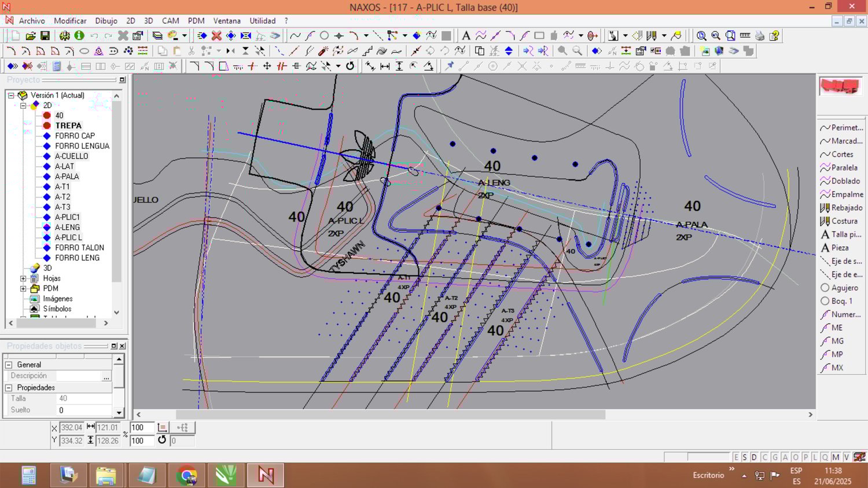Select FORRO TALON piece in project tree
The image size is (868, 488).
(79, 248)
